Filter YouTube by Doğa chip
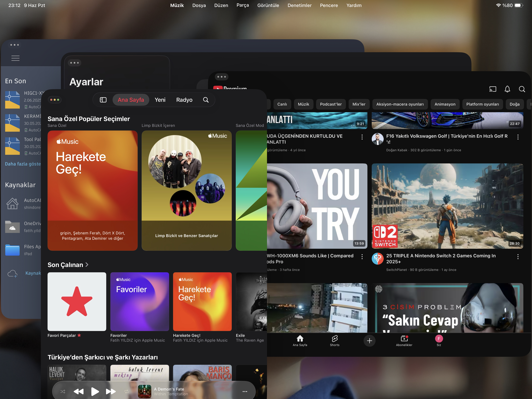 515,104
